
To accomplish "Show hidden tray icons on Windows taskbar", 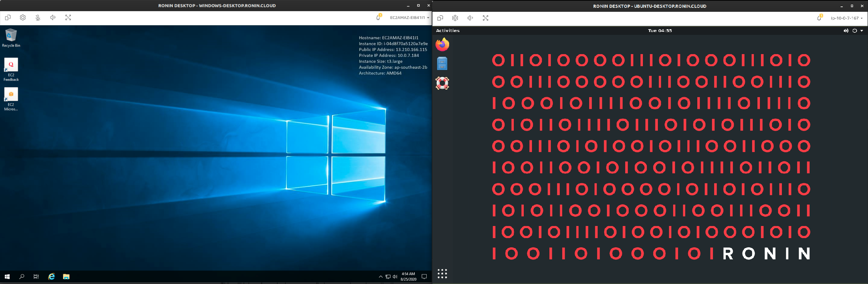I will pos(381,277).
